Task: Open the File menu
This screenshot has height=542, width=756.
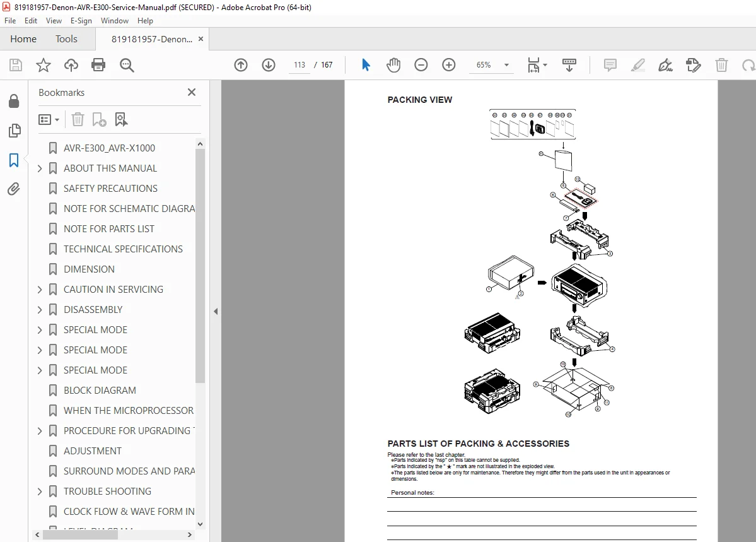Action: pyautogui.click(x=10, y=21)
